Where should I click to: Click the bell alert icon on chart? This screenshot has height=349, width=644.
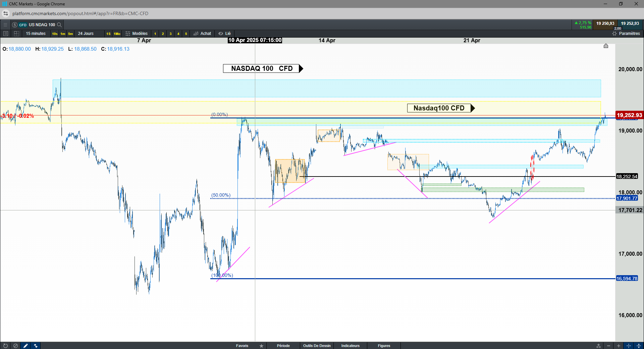tap(606, 46)
